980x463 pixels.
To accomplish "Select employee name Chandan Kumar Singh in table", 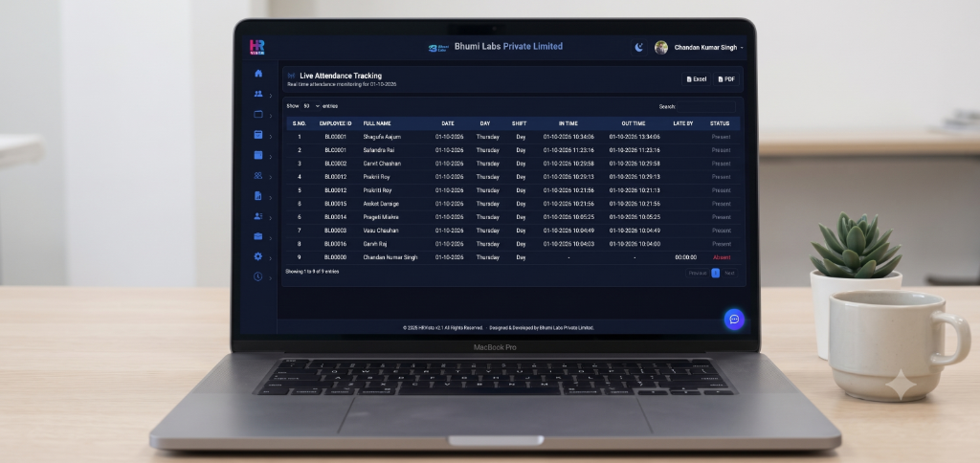I will pyautogui.click(x=390, y=257).
